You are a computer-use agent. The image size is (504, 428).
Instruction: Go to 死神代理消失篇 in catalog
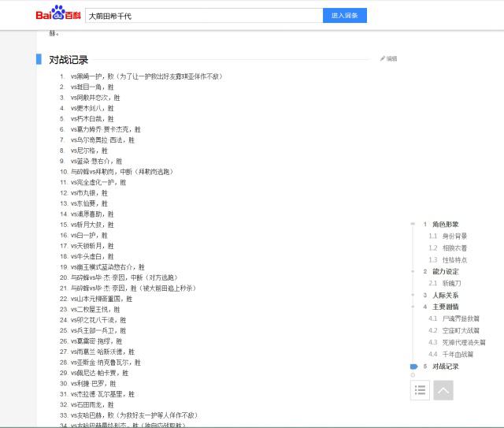coord(463,343)
